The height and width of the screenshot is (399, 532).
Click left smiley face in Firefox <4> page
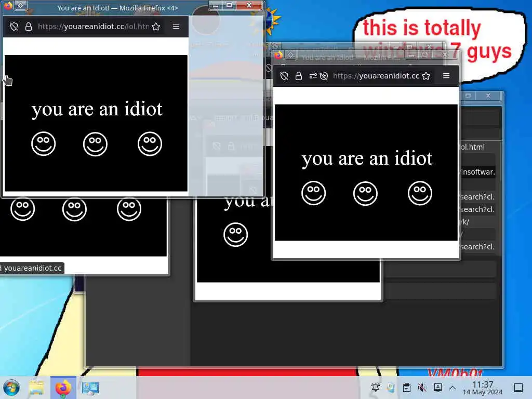click(44, 144)
